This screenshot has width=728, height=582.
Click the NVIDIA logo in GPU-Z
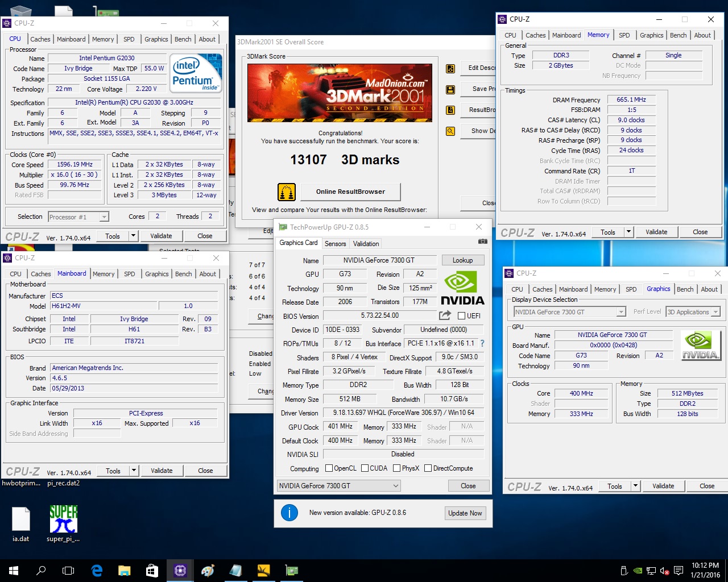[x=462, y=289]
